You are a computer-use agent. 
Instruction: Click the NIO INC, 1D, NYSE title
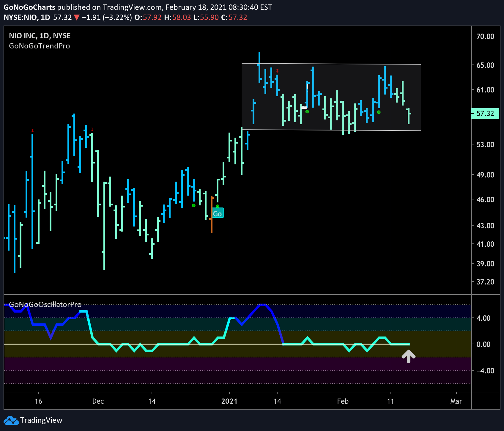[x=40, y=36]
